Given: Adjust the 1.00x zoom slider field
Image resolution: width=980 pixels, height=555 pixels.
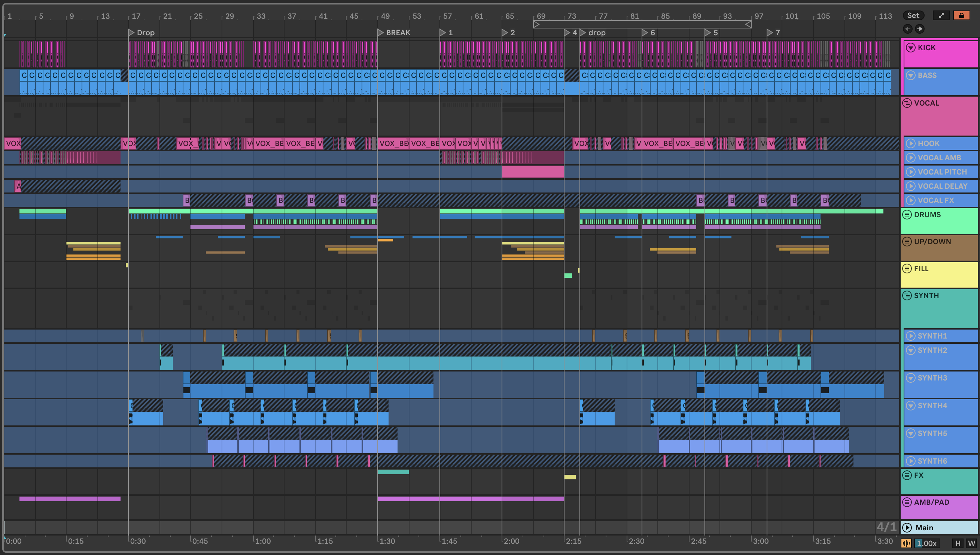Looking at the screenshot, I should click(x=926, y=543).
